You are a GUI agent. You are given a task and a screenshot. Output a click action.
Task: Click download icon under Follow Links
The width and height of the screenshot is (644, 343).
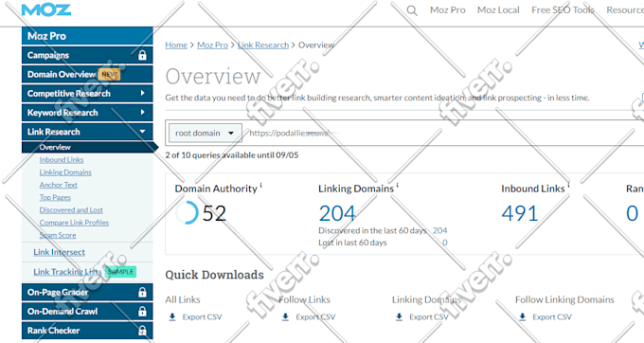pyautogui.click(x=285, y=316)
